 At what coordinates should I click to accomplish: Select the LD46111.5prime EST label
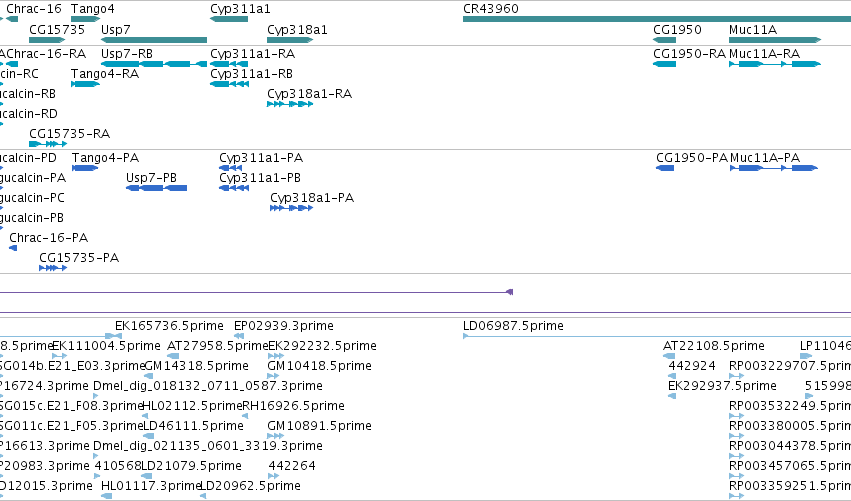(194, 426)
